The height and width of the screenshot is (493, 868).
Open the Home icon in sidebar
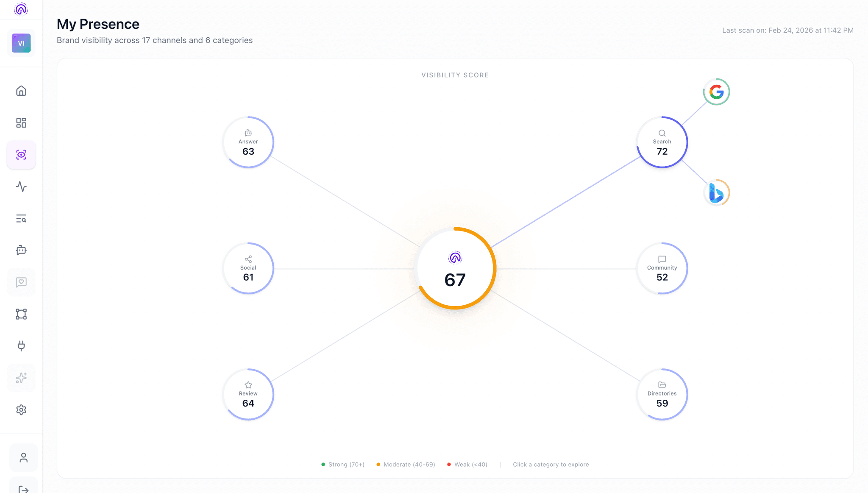[x=21, y=91]
